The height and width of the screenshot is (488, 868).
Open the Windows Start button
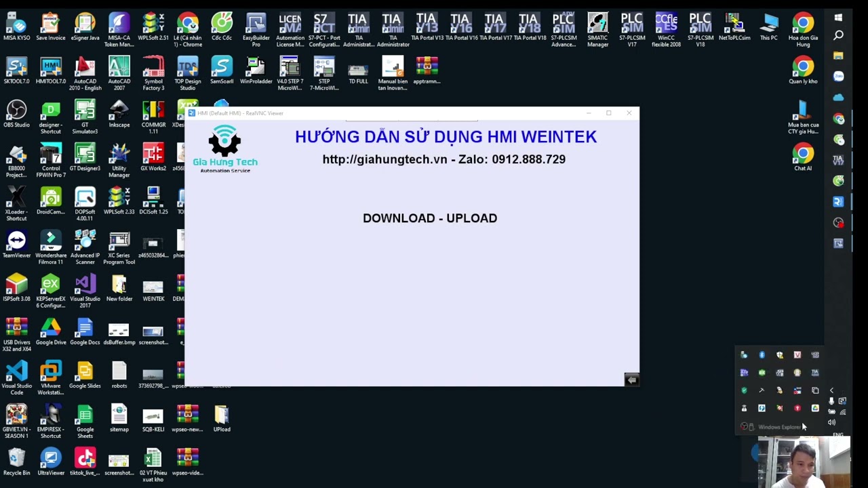[x=838, y=18]
